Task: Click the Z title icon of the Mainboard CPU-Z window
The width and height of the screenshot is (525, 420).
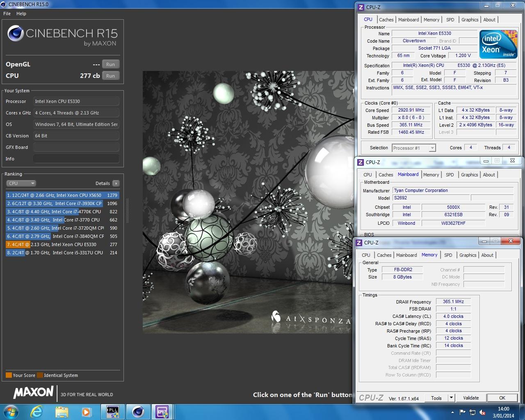Action: tap(361, 162)
